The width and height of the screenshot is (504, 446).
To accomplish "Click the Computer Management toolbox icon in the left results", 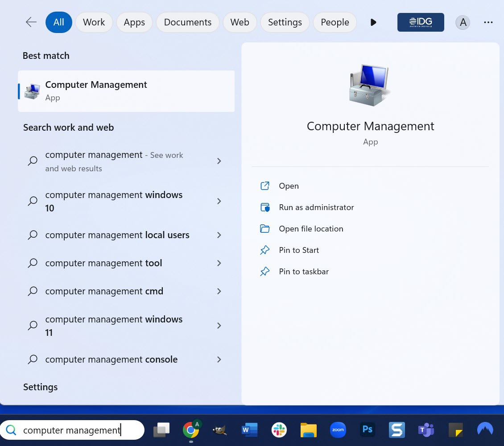I will click(33, 91).
